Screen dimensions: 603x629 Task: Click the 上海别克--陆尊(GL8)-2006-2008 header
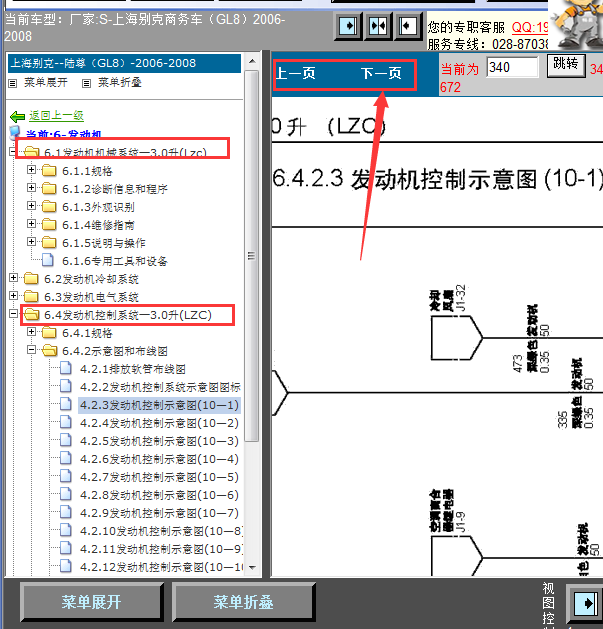point(124,63)
